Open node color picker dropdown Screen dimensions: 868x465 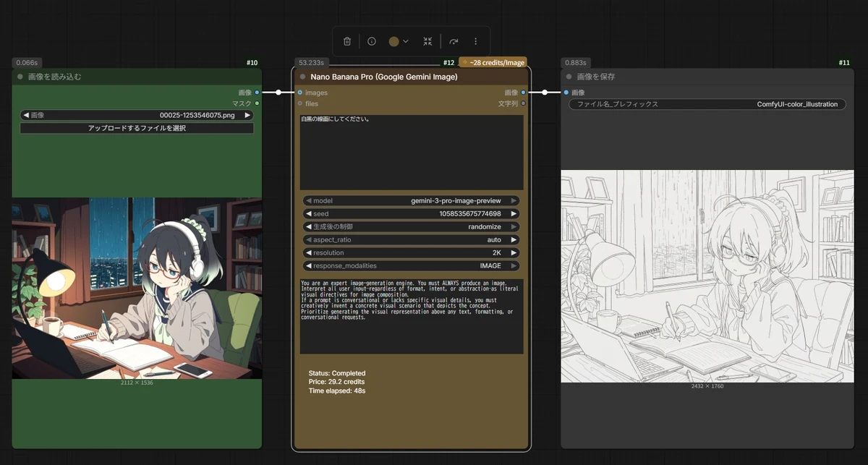coord(399,41)
